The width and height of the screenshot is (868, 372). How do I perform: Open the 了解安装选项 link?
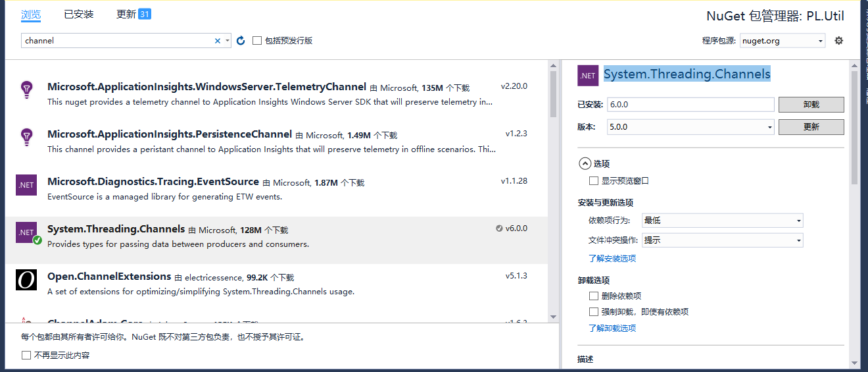(612, 259)
